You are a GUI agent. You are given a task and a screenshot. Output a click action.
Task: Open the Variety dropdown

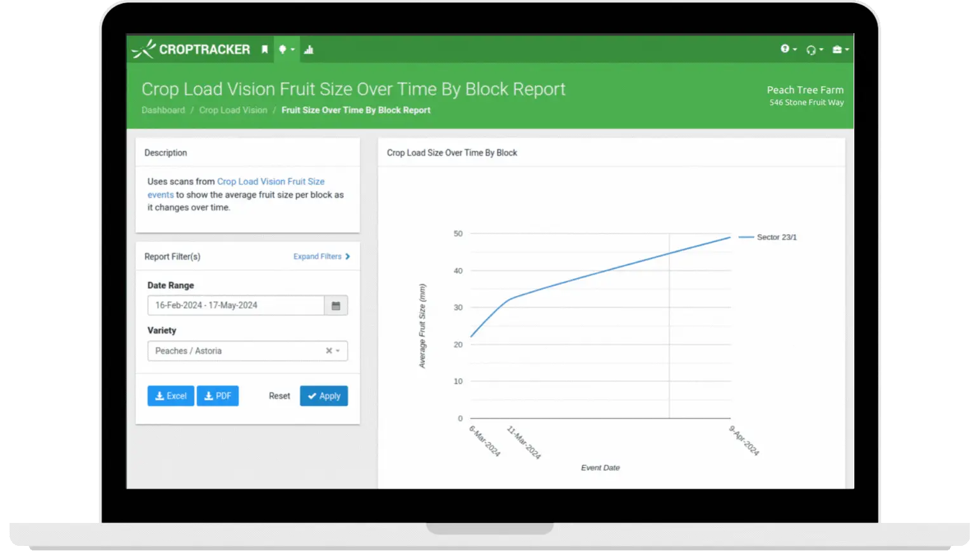pos(248,351)
